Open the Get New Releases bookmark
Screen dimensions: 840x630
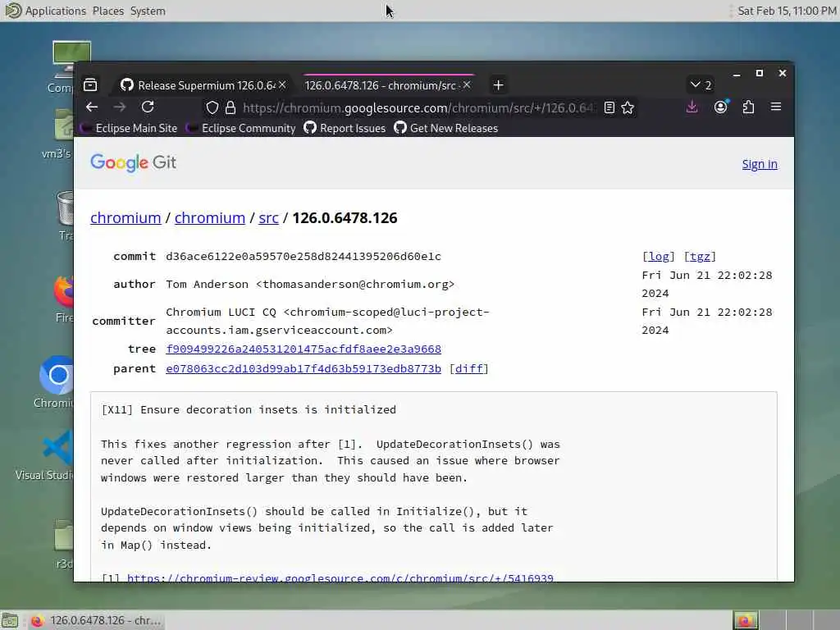click(x=446, y=128)
